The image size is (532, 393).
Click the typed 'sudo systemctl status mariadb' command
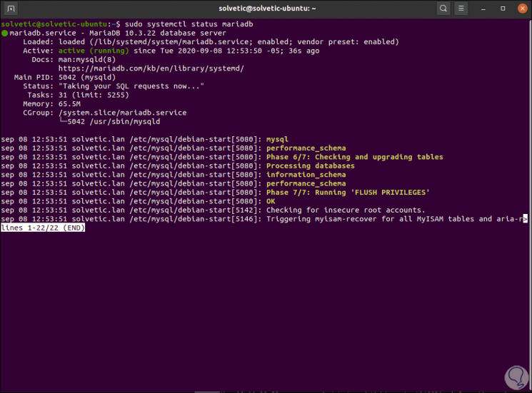coord(184,24)
